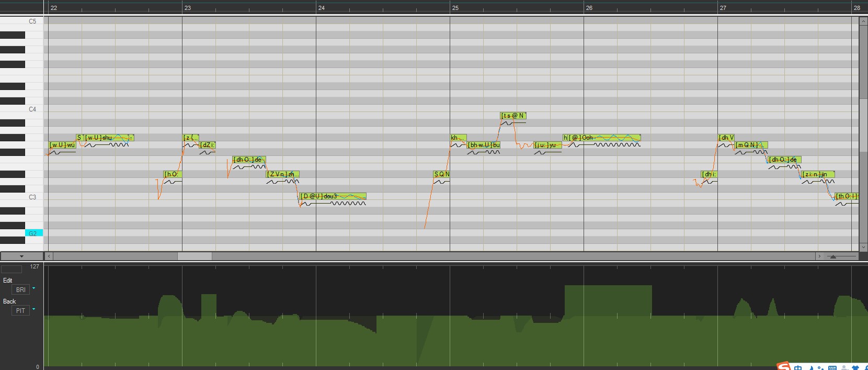Select the '[bh w U] bu' note

click(484, 145)
